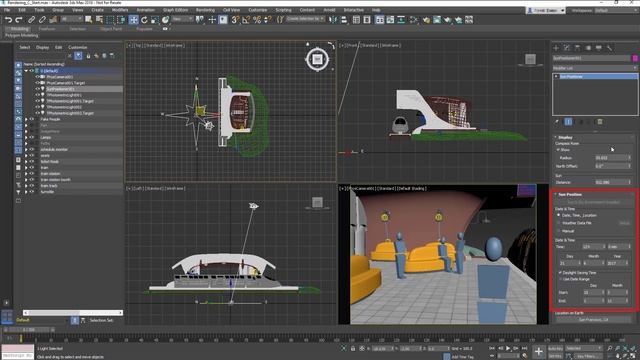Toggle 3D Snaps in toolbar
Viewport: 640px width, 360px height.
(235, 20)
